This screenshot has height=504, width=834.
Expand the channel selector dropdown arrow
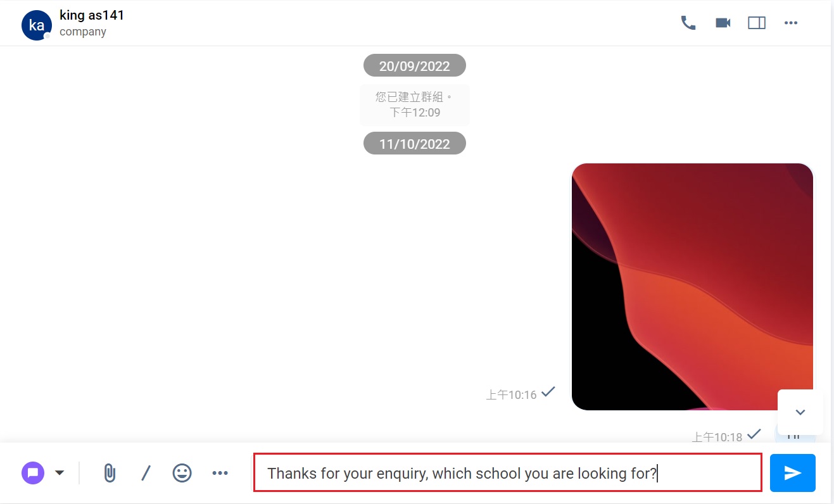pos(60,473)
